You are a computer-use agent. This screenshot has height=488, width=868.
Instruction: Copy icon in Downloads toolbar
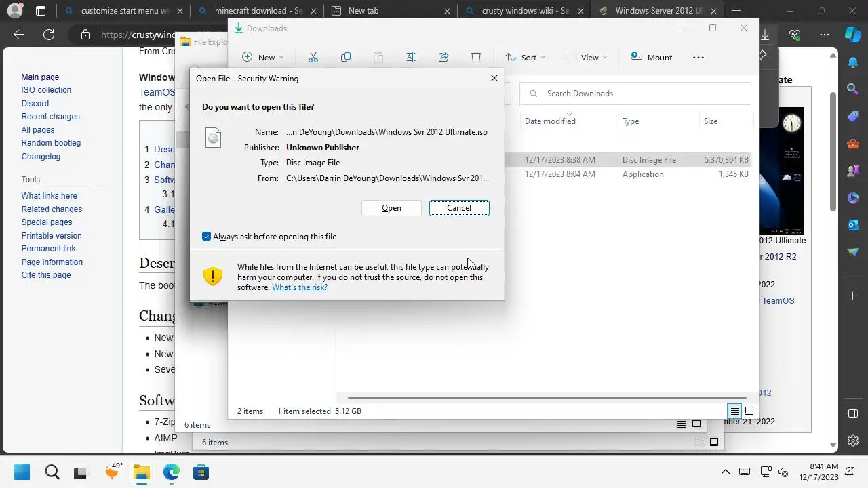pyautogui.click(x=346, y=58)
